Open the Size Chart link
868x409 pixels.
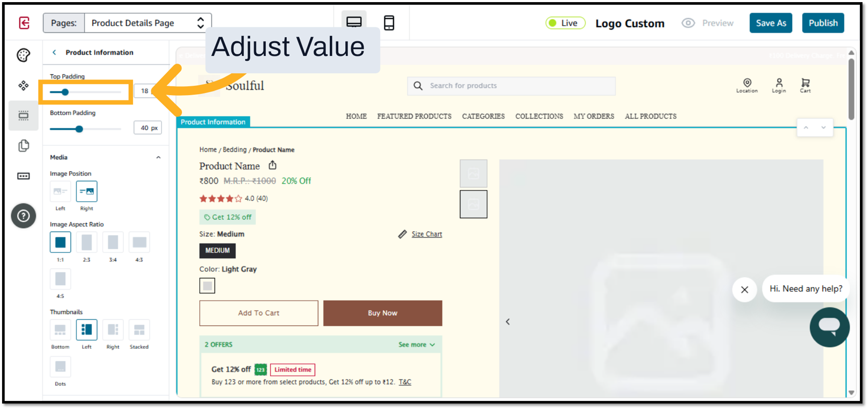[x=426, y=234]
